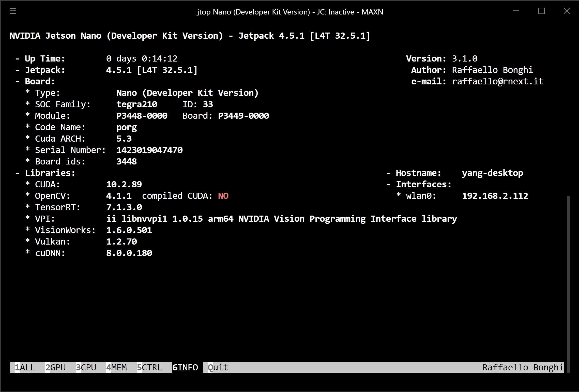Open the 3CPU tab
Image resolution: width=579 pixels, height=392 pixels.
point(86,367)
